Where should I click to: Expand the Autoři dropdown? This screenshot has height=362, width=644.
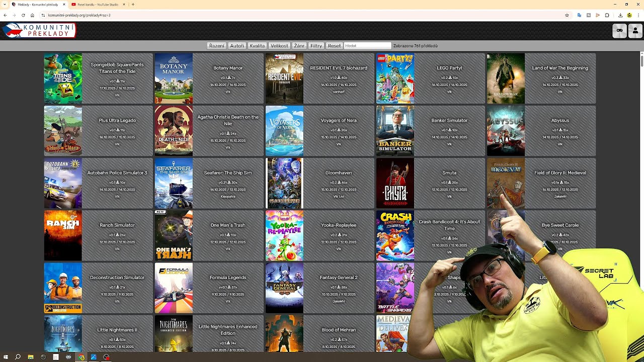coord(237,46)
